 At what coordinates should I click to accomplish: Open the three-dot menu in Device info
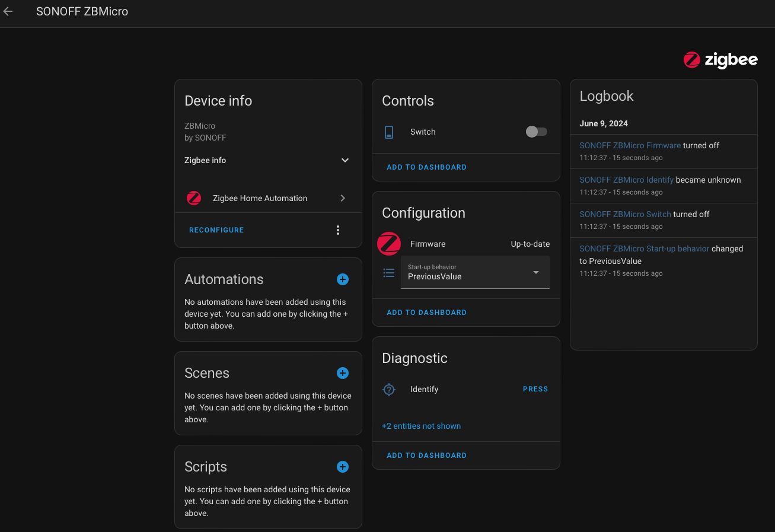(x=338, y=230)
